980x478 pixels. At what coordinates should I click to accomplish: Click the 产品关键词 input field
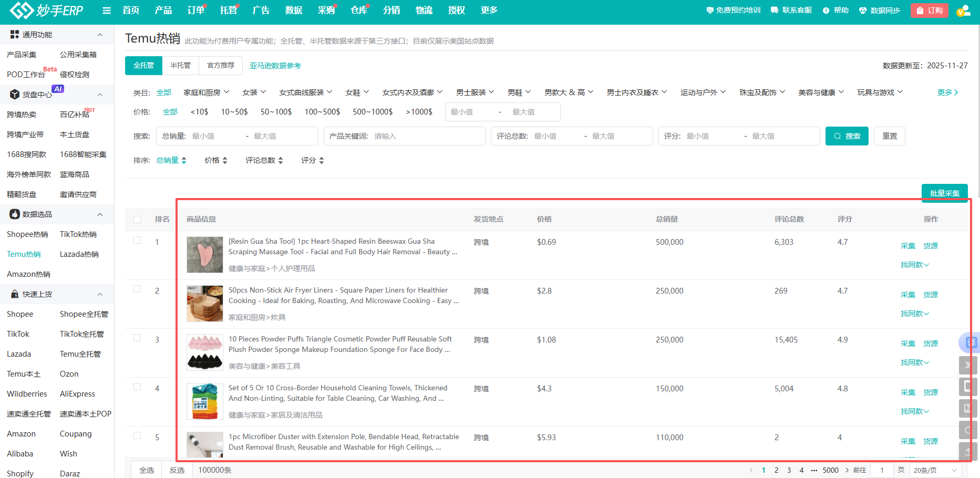click(x=426, y=136)
